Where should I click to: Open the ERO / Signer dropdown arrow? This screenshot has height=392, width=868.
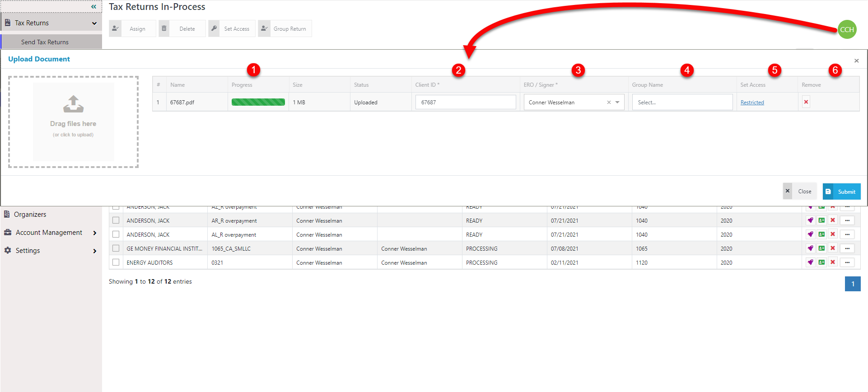(617, 103)
